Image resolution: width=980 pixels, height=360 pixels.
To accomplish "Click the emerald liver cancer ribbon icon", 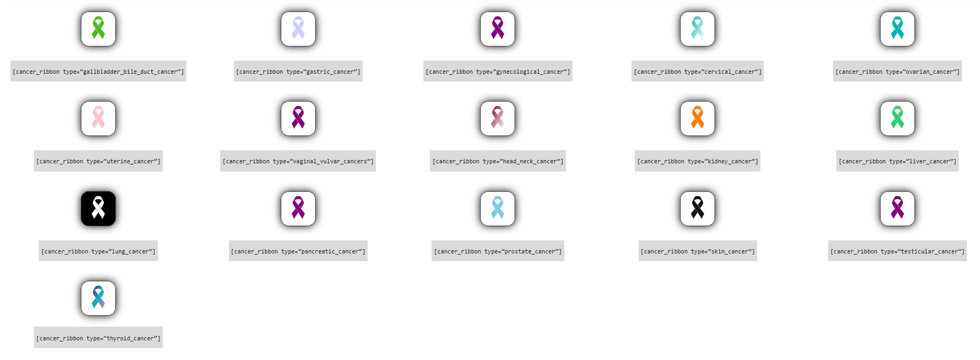I will tap(898, 119).
